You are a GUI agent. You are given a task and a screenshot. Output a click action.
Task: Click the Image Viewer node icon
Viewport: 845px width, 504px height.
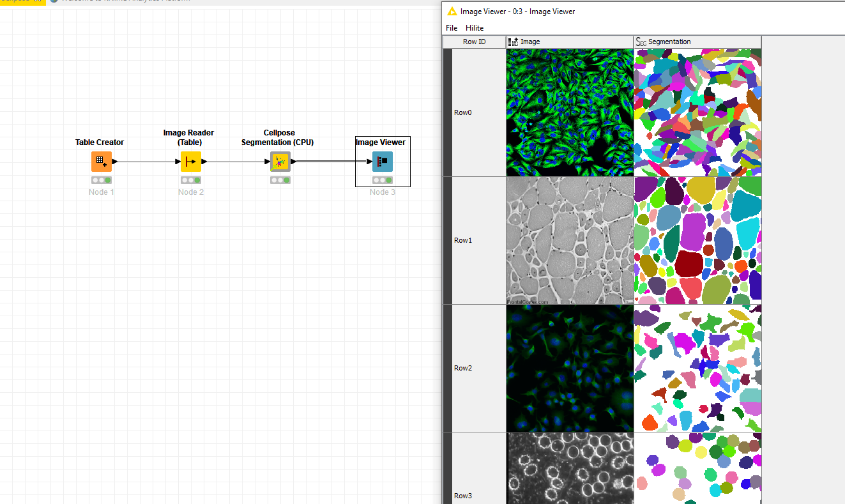(x=383, y=162)
